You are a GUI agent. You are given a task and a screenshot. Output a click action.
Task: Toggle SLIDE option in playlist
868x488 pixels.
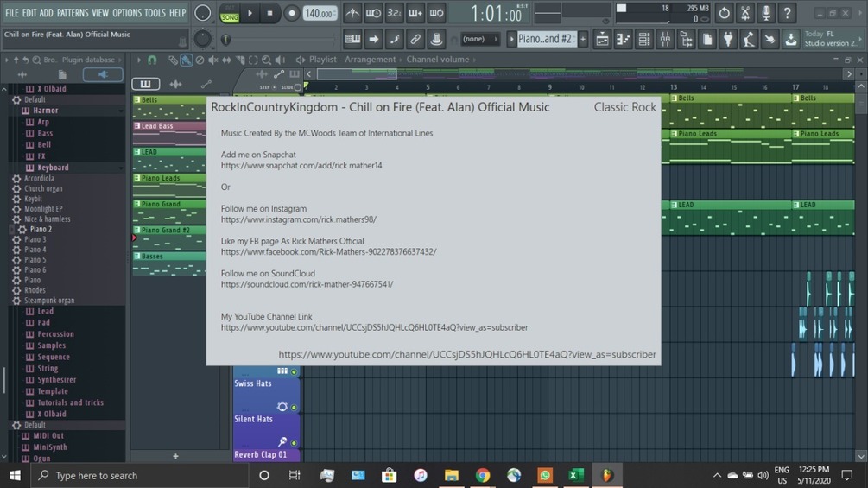coord(298,87)
